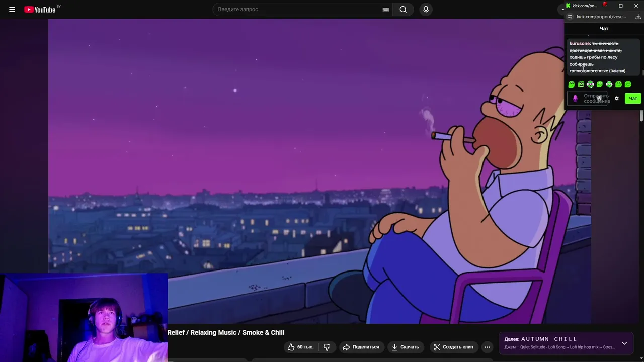
Task: Dislike the video with thumbs-down
Action: pos(327,347)
